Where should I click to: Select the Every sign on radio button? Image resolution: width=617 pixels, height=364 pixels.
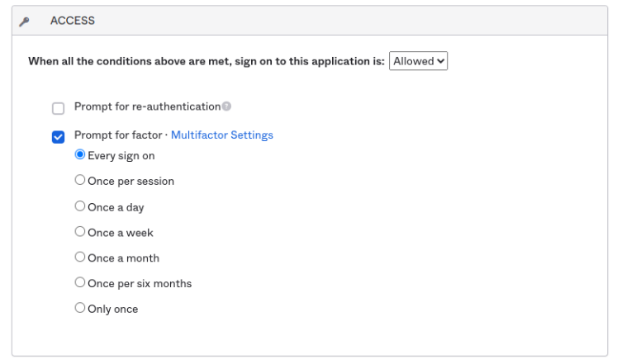pyautogui.click(x=80, y=154)
